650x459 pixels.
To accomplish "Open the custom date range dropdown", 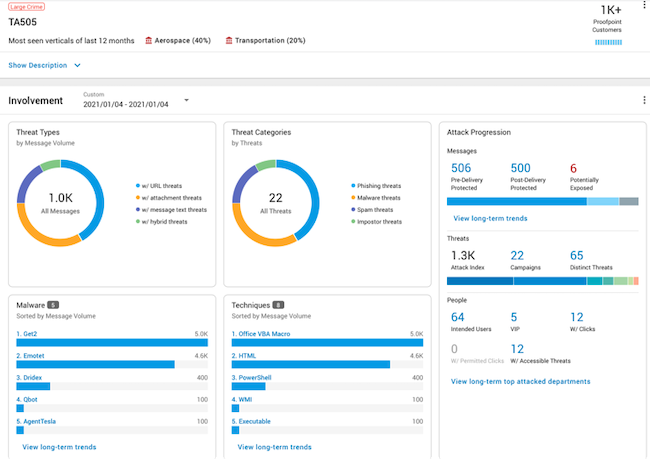I will tap(186, 101).
